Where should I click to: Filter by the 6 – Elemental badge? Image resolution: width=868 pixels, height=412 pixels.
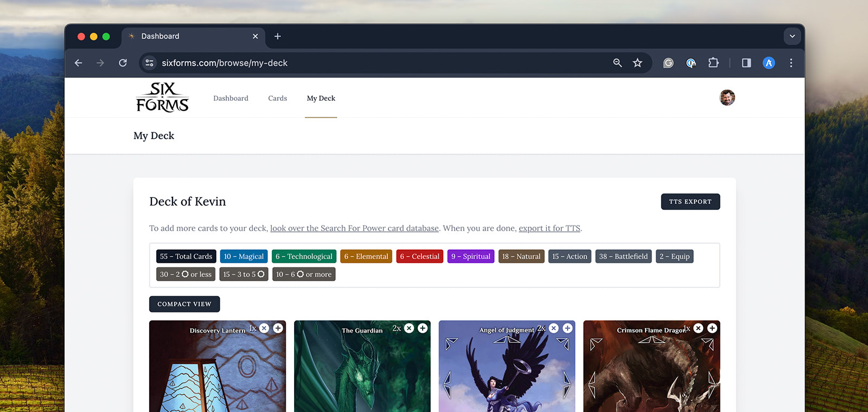click(366, 256)
